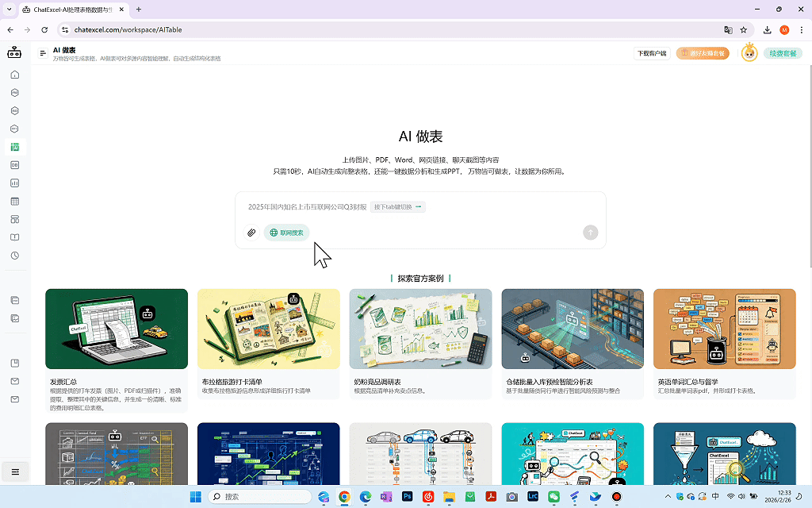Select the active green AI table sidebar icon
The width and height of the screenshot is (812, 508).
15,147
